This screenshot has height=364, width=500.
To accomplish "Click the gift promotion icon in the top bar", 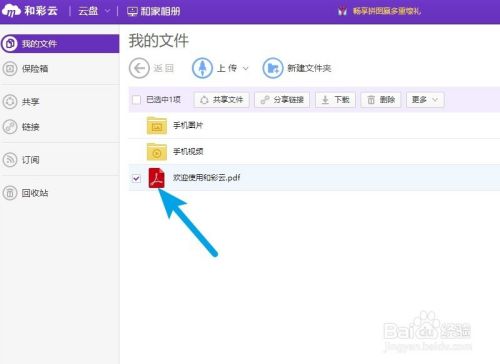I will (342, 11).
